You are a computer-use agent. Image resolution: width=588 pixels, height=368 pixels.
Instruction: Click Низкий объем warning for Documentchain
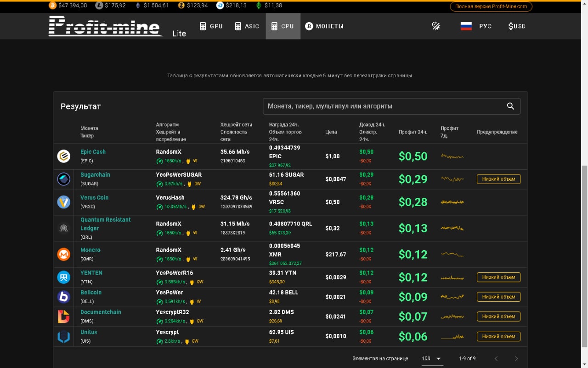(x=498, y=316)
